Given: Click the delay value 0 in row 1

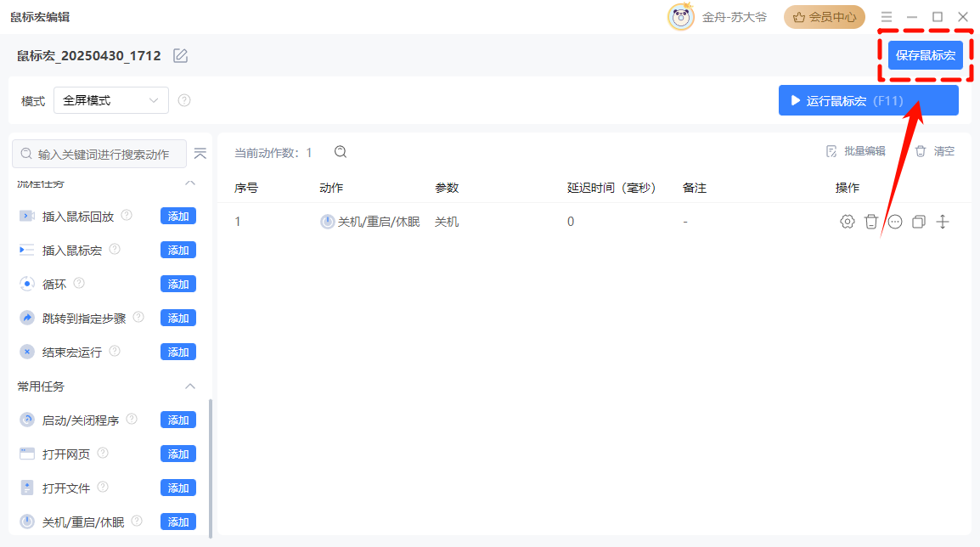Looking at the screenshot, I should point(571,222).
